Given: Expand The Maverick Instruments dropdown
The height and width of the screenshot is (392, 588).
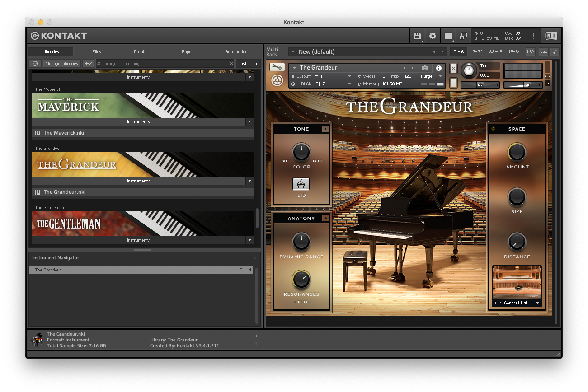Looking at the screenshot, I should 249,122.
